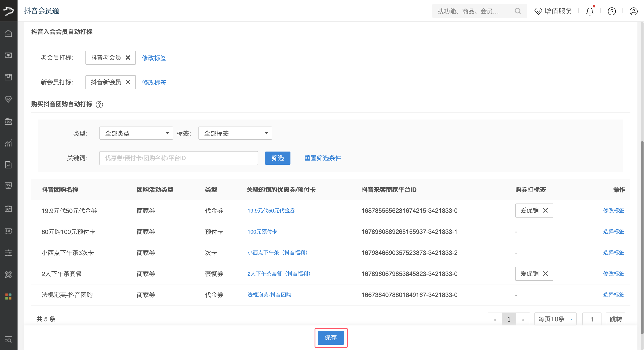Click the help icon beside 购买抖音团购自动打标

coord(99,104)
